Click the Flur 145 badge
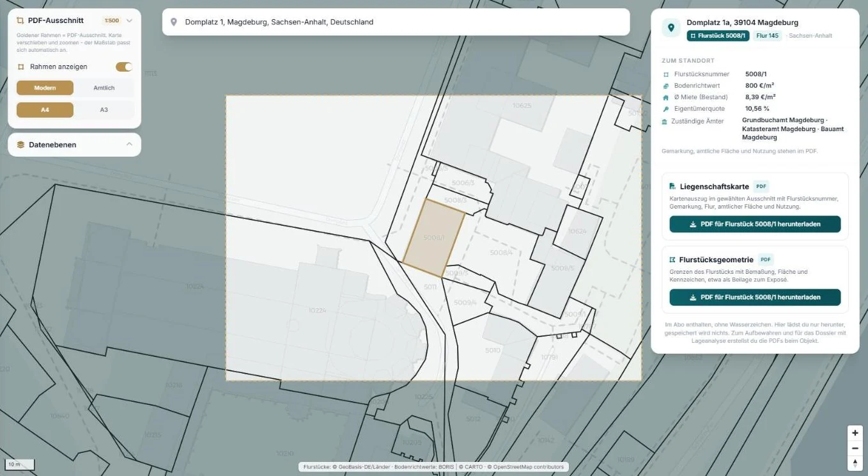Image resolution: width=868 pixels, height=476 pixels. tap(767, 36)
